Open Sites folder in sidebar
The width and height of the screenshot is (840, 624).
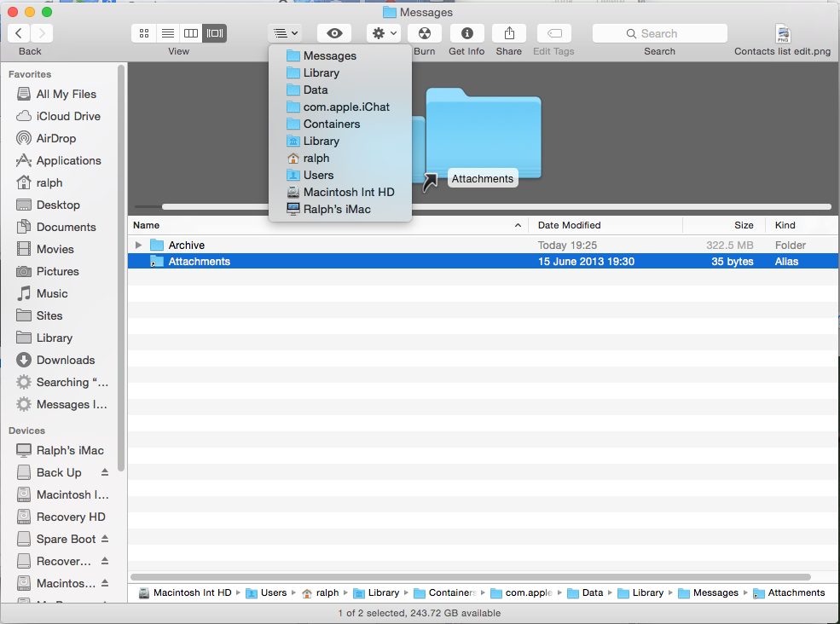(59, 315)
